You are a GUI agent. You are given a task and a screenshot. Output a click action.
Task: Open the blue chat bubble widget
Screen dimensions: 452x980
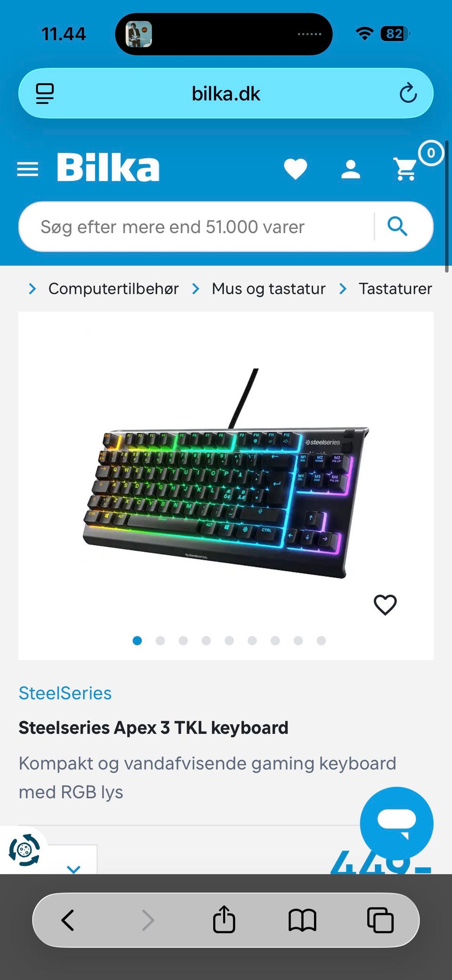pos(396,823)
